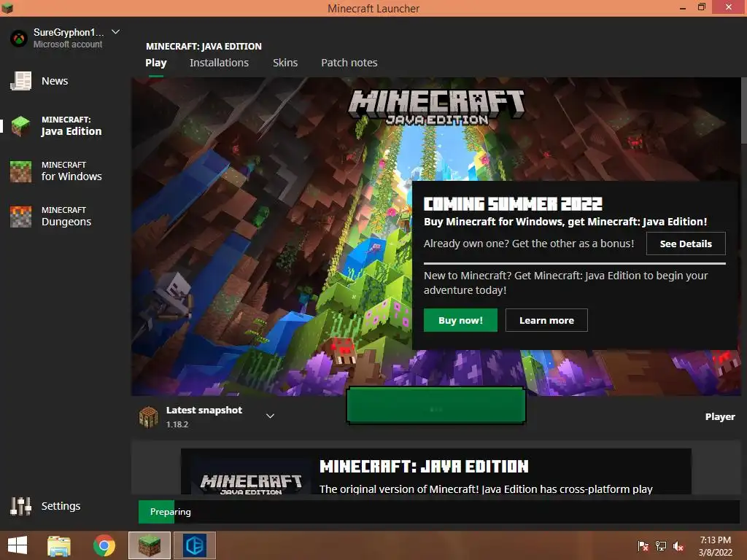Click the Xbox account avatar icon

19,38
